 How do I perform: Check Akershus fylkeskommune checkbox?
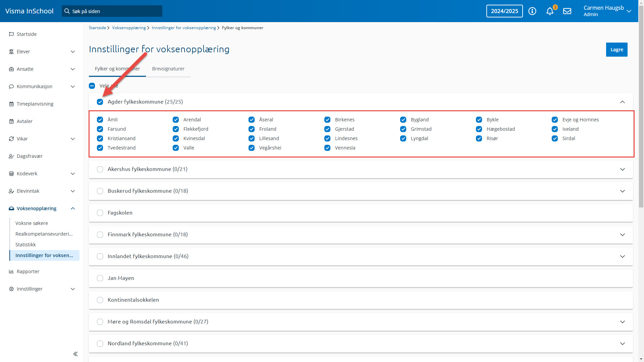click(100, 169)
